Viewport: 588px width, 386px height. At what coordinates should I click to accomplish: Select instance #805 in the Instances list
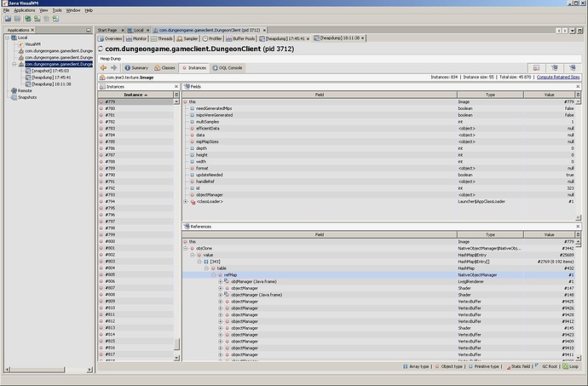135,275
